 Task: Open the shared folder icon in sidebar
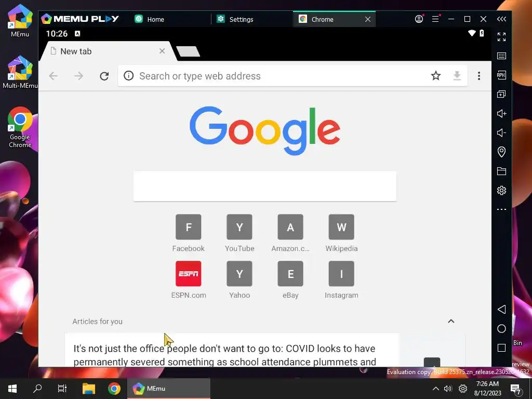501,171
